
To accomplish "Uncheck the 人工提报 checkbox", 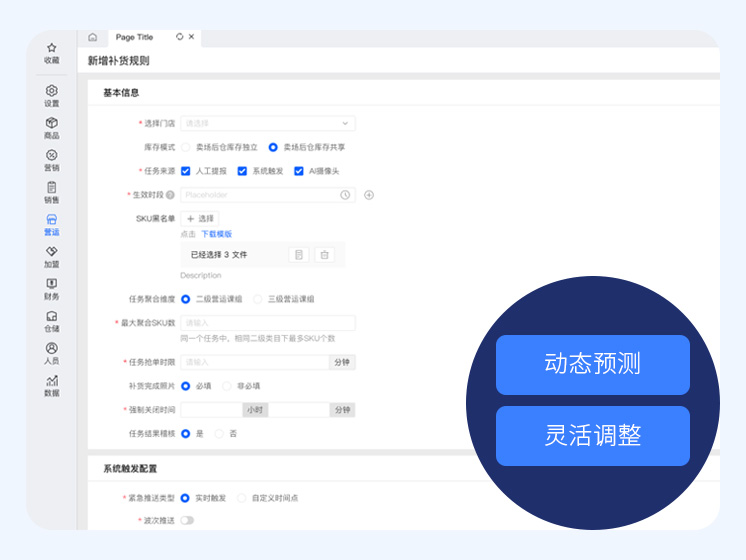I will pyautogui.click(x=186, y=171).
